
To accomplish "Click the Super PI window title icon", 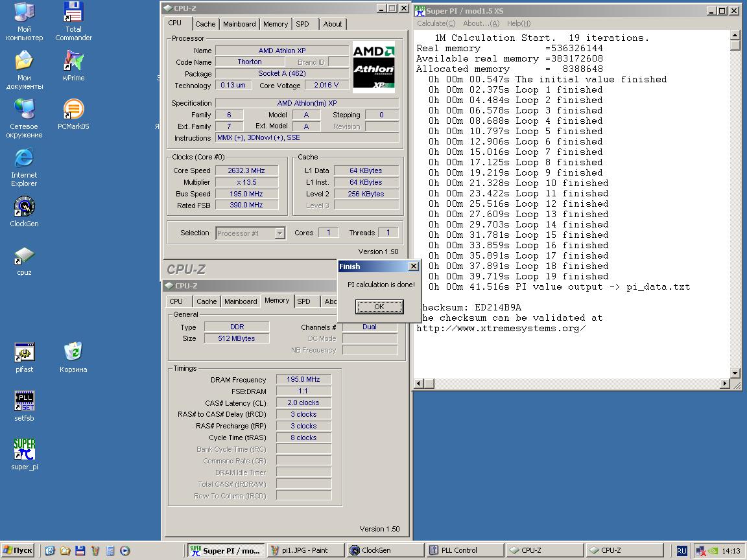I will (x=420, y=10).
